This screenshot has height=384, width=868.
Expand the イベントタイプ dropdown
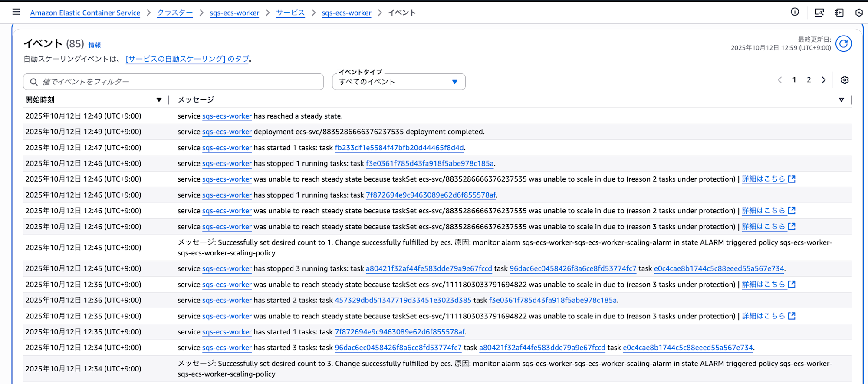point(398,82)
